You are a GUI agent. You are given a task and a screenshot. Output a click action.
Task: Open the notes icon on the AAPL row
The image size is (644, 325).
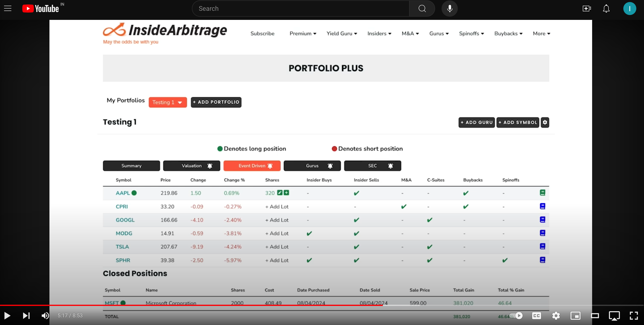tap(542, 193)
